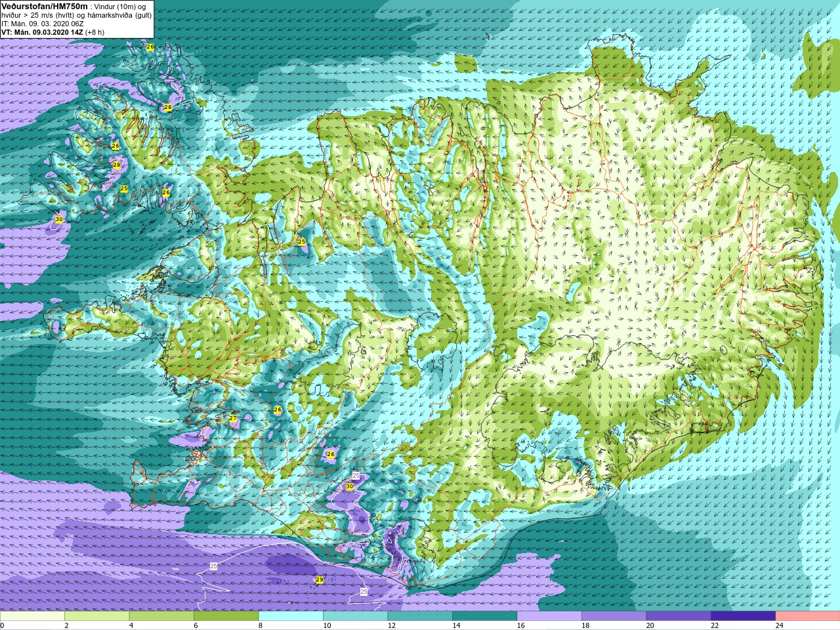The height and width of the screenshot is (630, 840).
Task: Click the legend scale label '0'
Action: click(x=2, y=625)
